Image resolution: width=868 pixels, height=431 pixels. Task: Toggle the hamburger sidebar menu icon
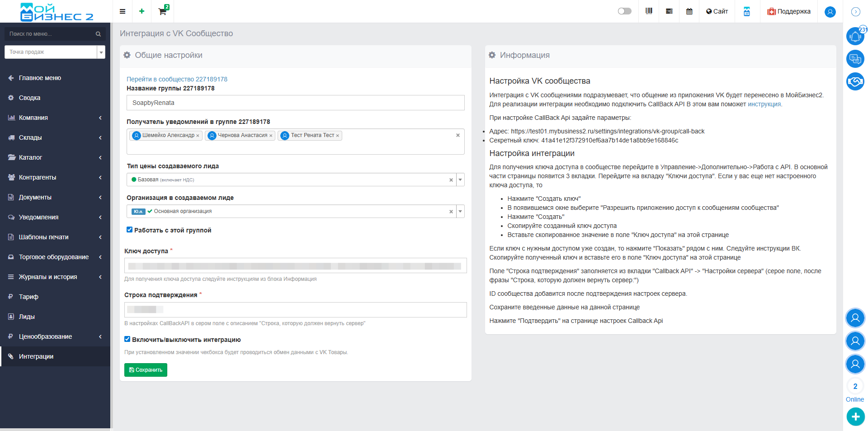coord(123,11)
